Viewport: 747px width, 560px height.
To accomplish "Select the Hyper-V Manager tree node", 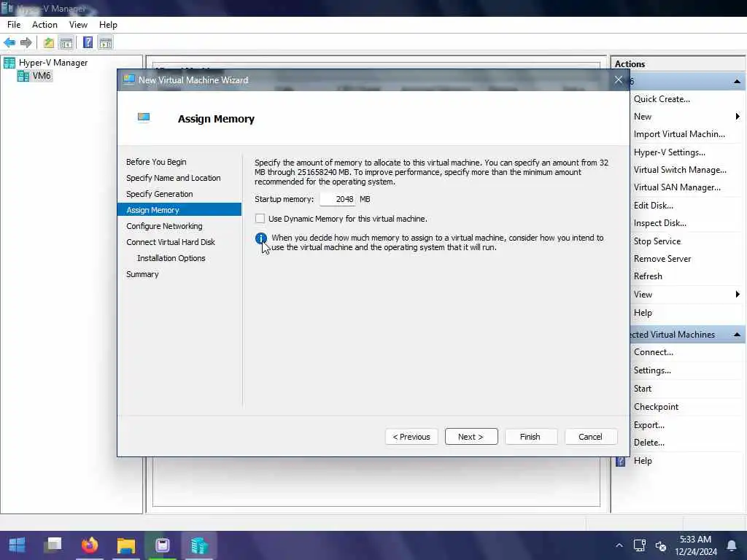I will click(x=53, y=63).
